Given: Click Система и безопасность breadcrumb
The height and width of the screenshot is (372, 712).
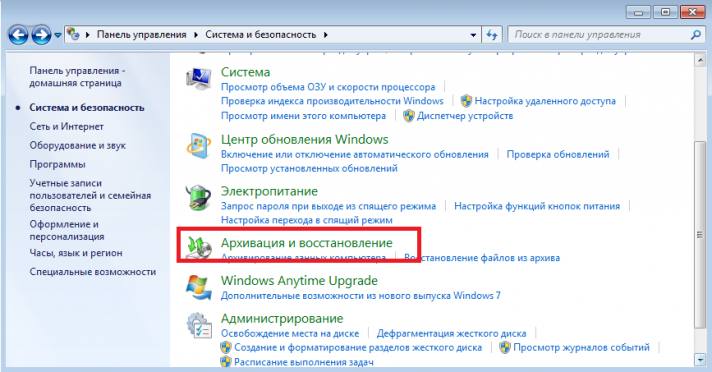Looking at the screenshot, I should pyautogui.click(x=261, y=35).
